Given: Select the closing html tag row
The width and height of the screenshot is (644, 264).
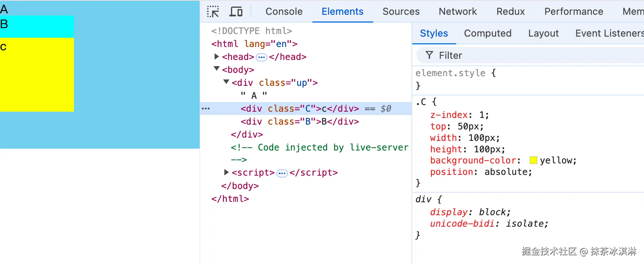Looking at the screenshot, I should 230,199.
